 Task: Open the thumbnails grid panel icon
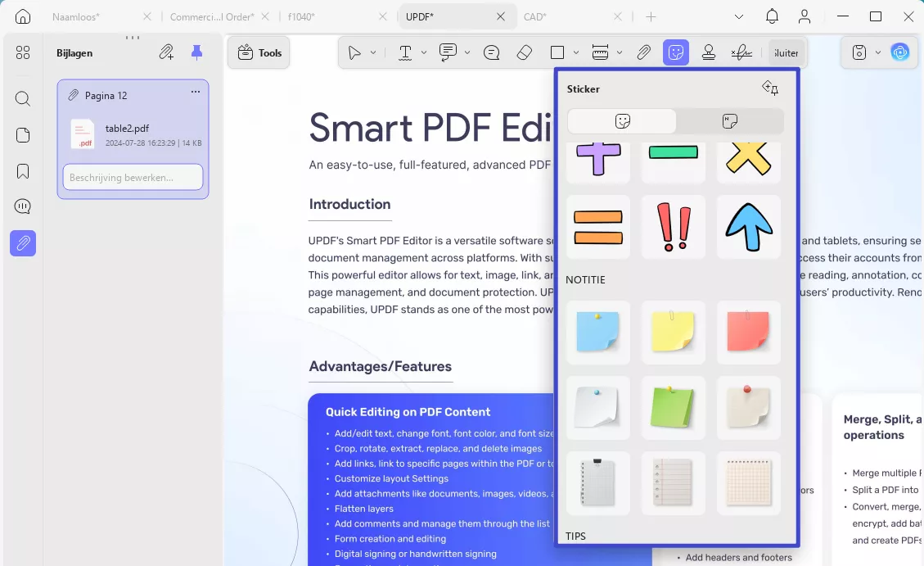[22, 53]
